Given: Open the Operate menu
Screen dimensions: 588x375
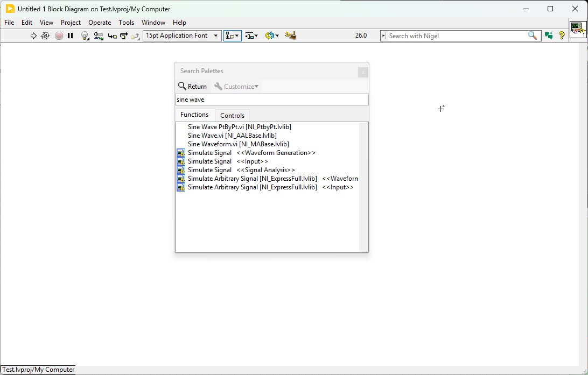Looking at the screenshot, I should 100,23.
